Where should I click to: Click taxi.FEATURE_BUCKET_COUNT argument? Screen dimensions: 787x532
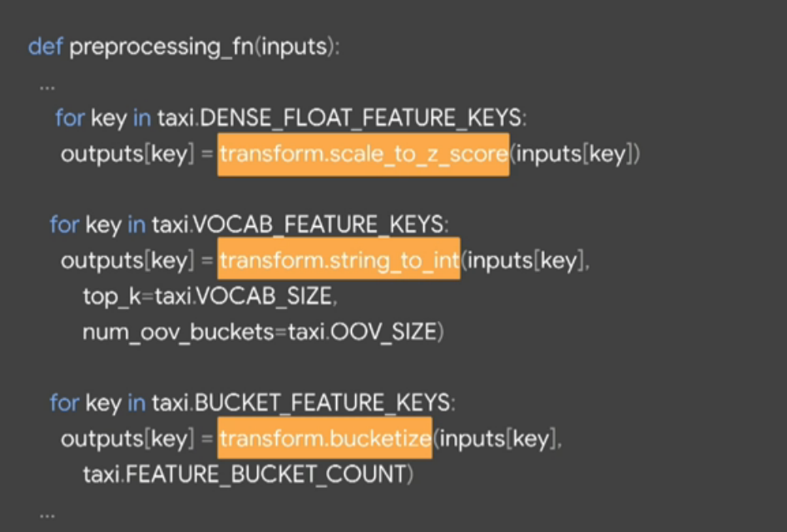click(248, 475)
